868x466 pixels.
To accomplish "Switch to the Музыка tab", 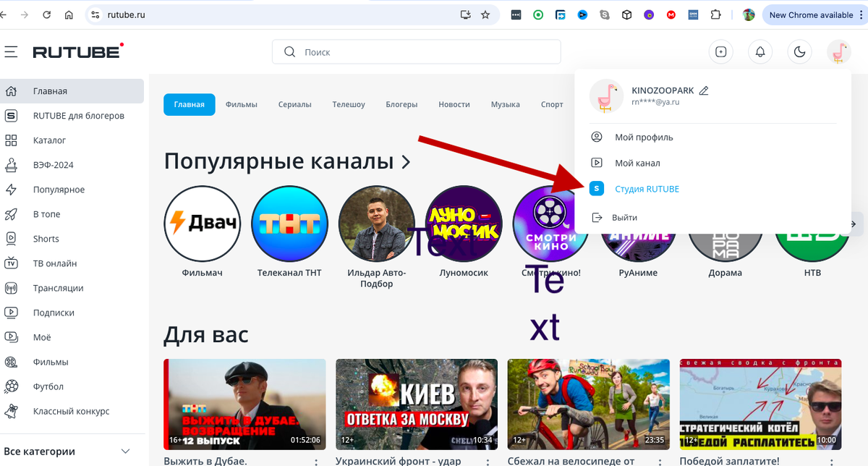I will tap(506, 104).
